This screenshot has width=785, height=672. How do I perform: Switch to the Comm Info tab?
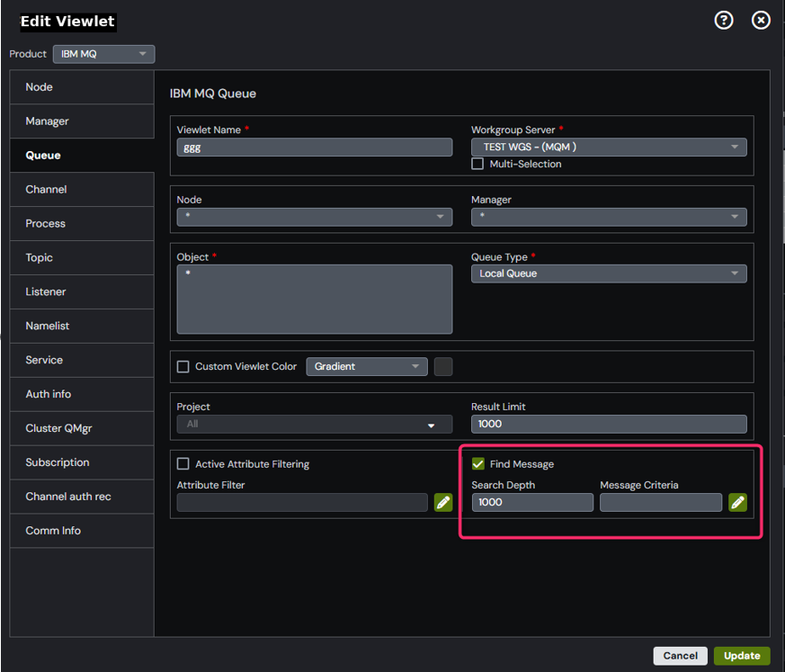[x=82, y=530]
